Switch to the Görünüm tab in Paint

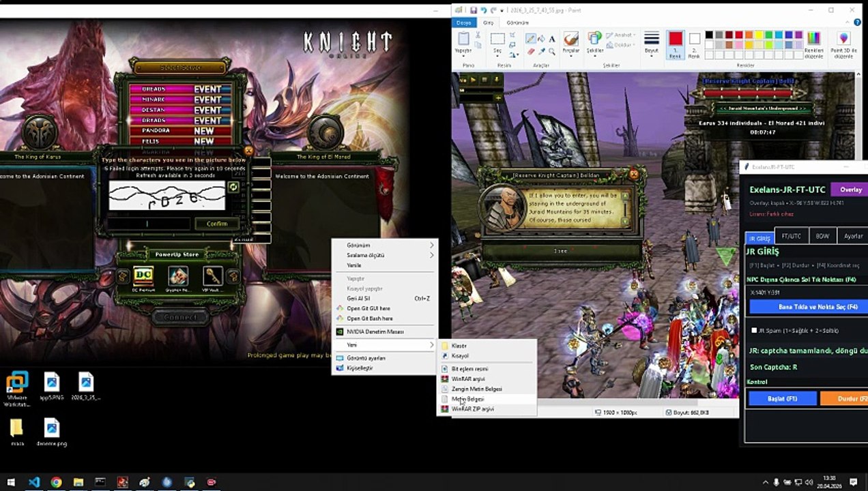(x=517, y=23)
